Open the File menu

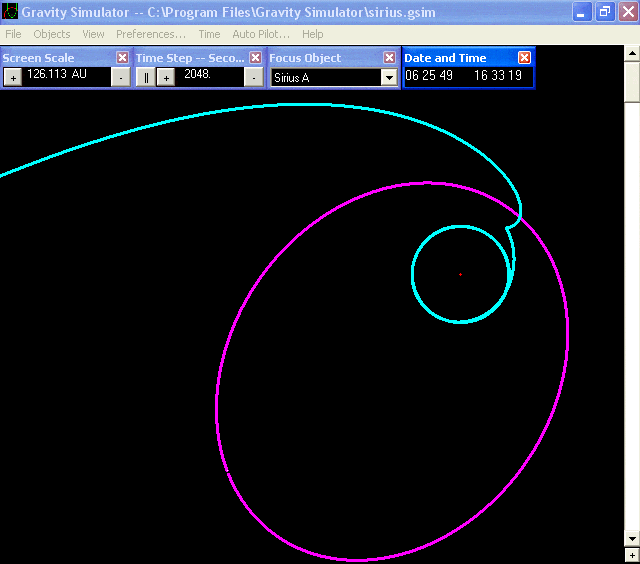click(x=13, y=34)
